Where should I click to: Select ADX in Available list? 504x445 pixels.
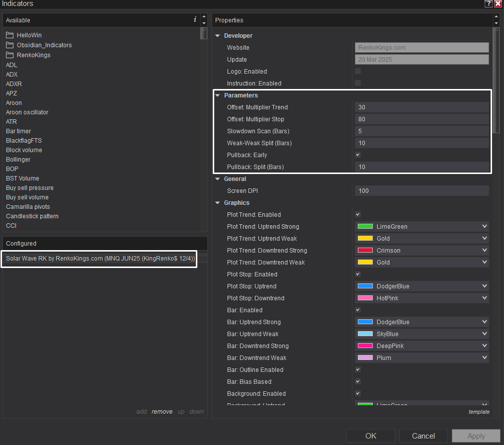pos(11,74)
